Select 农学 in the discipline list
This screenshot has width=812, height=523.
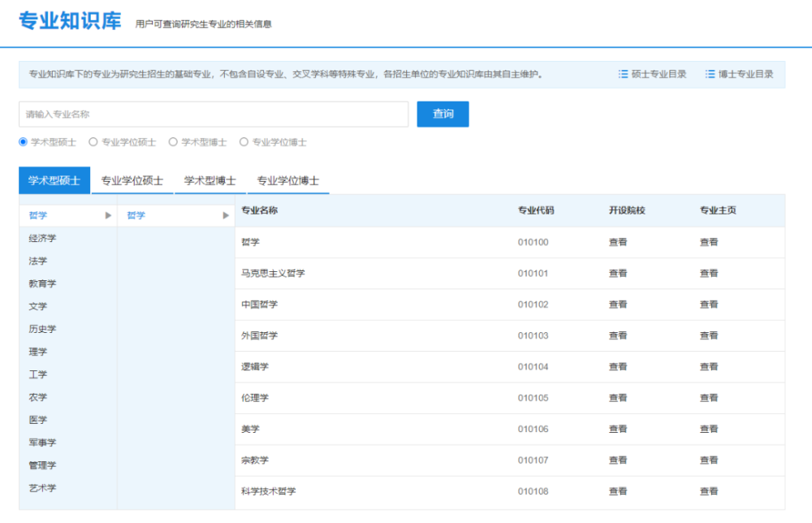click(x=38, y=397)
